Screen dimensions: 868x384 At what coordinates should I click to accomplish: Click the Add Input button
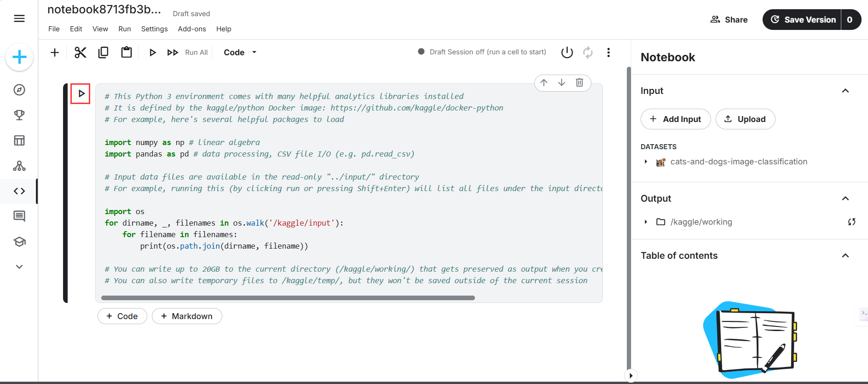coord(675,119)
